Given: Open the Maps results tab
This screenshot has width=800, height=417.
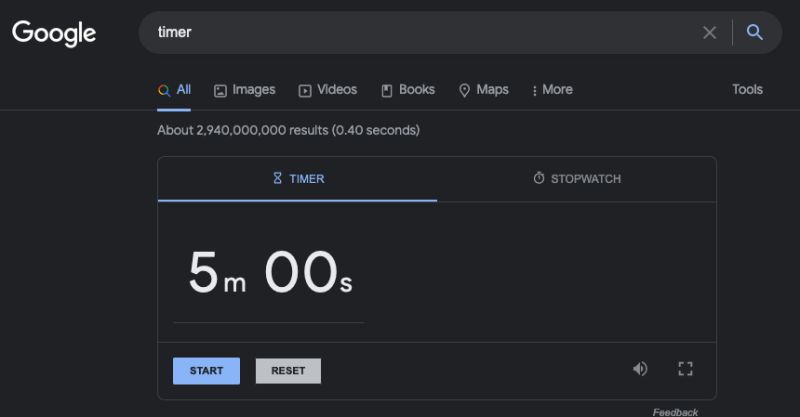Looking at the screenshot, I should click(484, 90).
